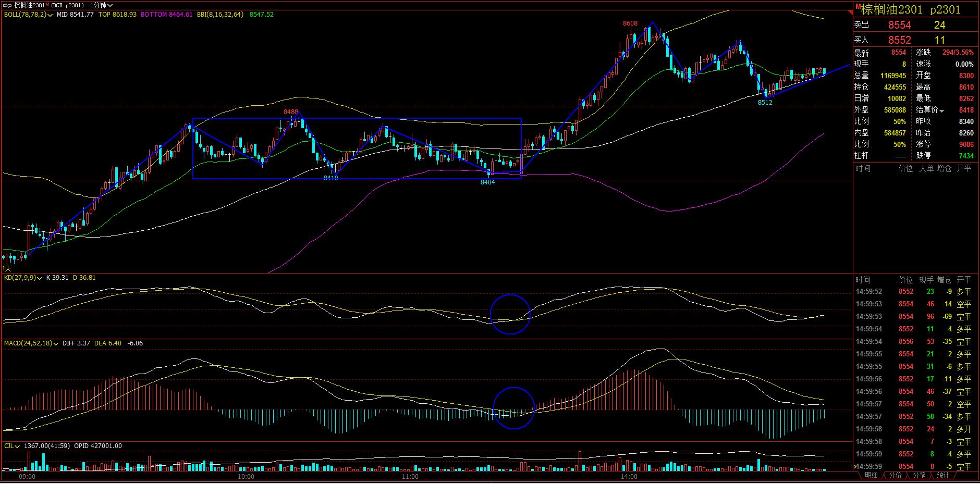Image resolution: width=980 pixels, height=484 pixels.
Task: Open the MACD(24,52,18) indicator dropdown
Action: point(56,344)
